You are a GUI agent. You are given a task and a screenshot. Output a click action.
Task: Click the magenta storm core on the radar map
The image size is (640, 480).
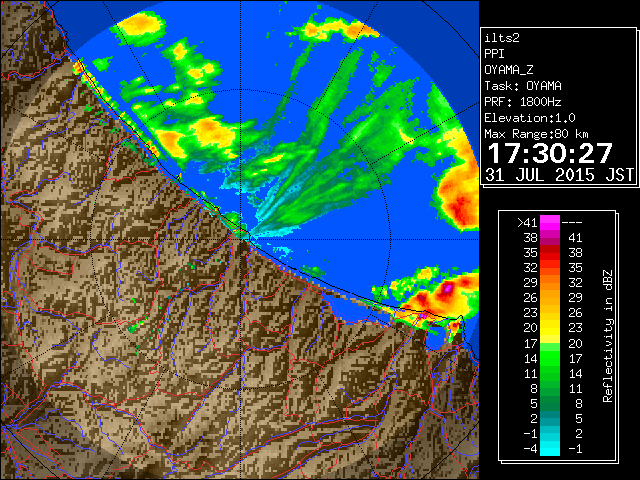(x=448, y=289)
